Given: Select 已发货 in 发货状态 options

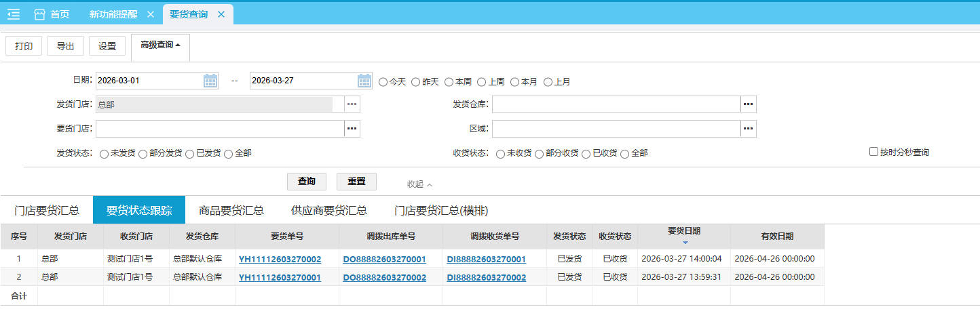Looking at the screenshot, I should click(x=191, y=154).
